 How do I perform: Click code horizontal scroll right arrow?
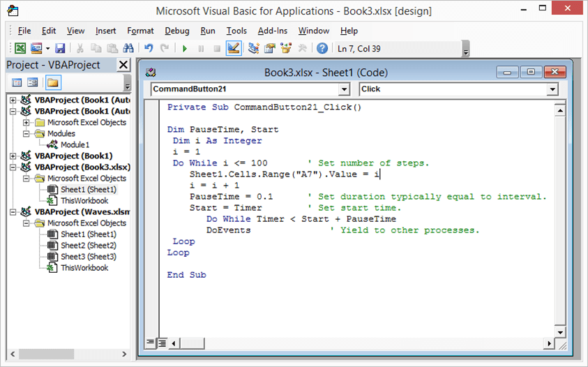549,343
